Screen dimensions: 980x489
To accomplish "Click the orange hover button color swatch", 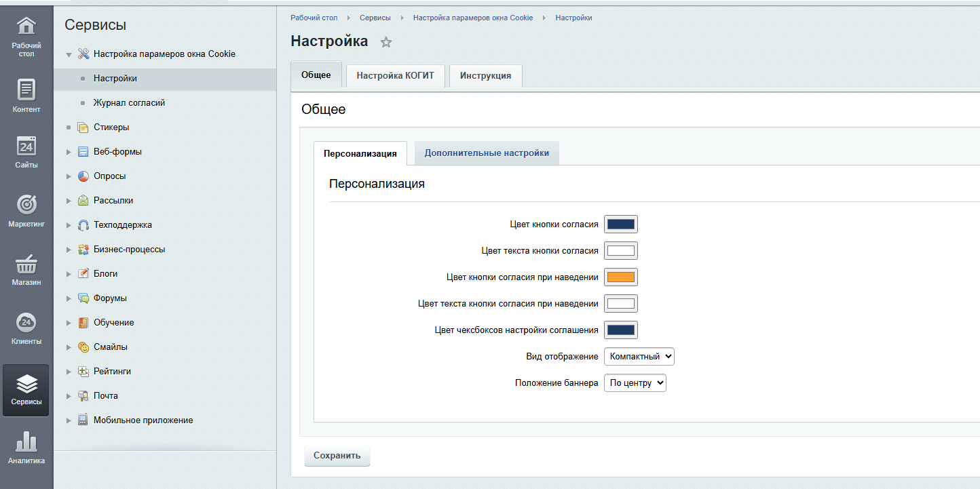I will (620, 277).
